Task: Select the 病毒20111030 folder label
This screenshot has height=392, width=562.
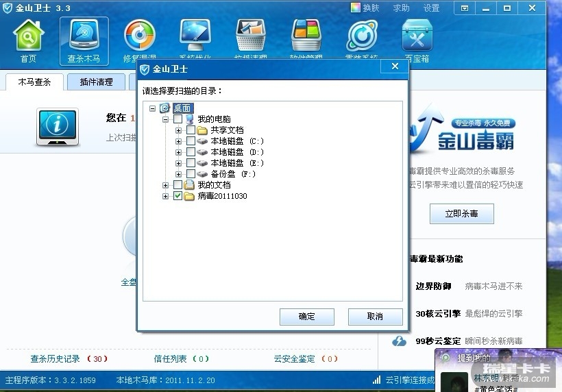Action: coord(222,196)
